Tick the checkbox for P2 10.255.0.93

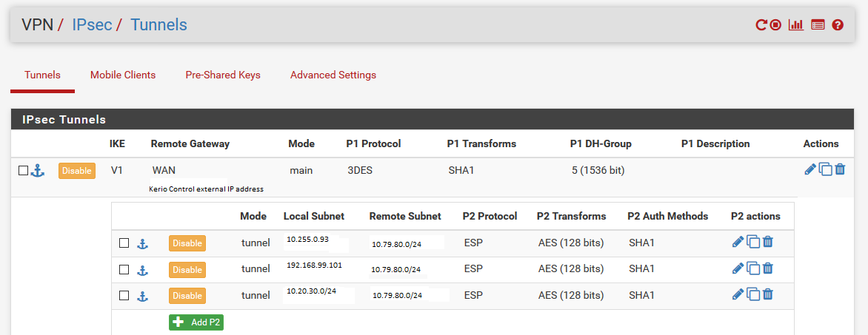click(x=124, y=243)
